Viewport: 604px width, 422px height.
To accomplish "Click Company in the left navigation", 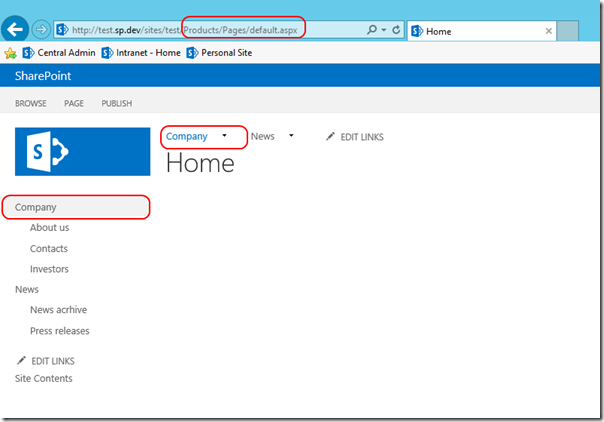I will [35, 207].
